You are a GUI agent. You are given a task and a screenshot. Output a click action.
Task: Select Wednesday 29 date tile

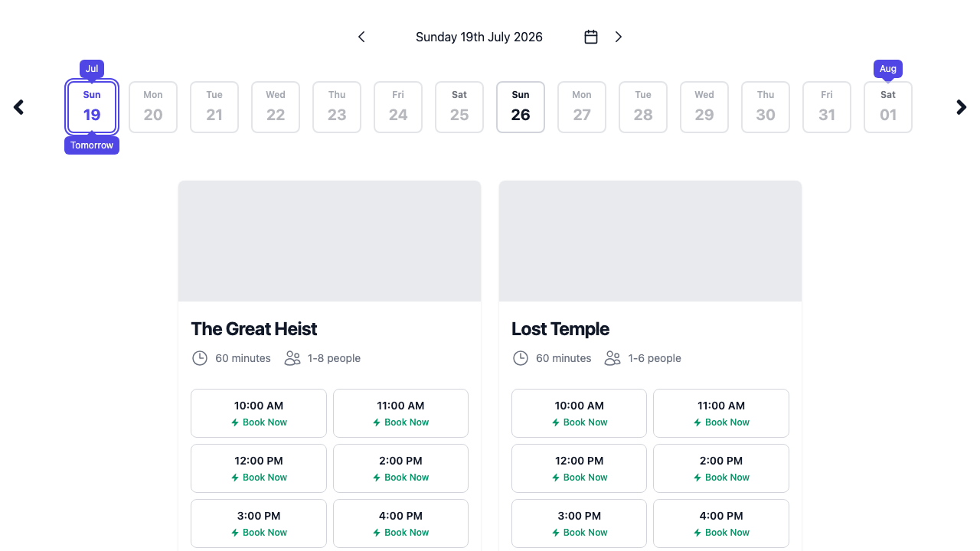click(x=704, y=107)
